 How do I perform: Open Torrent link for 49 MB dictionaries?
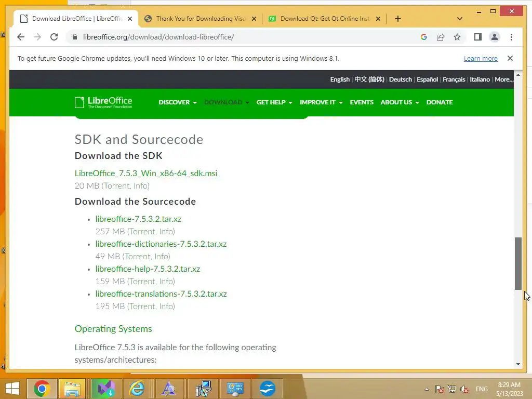(137, 256)
